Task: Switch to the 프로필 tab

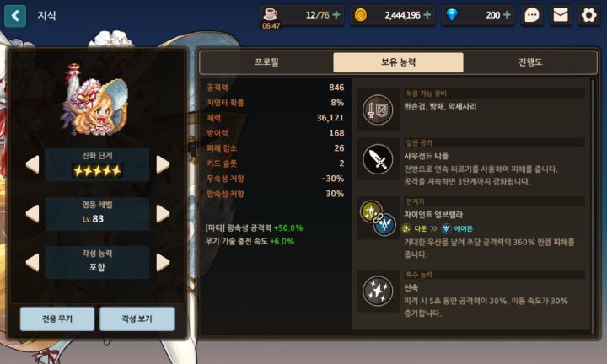Action: pyautogui.click(x=266, y=62)
